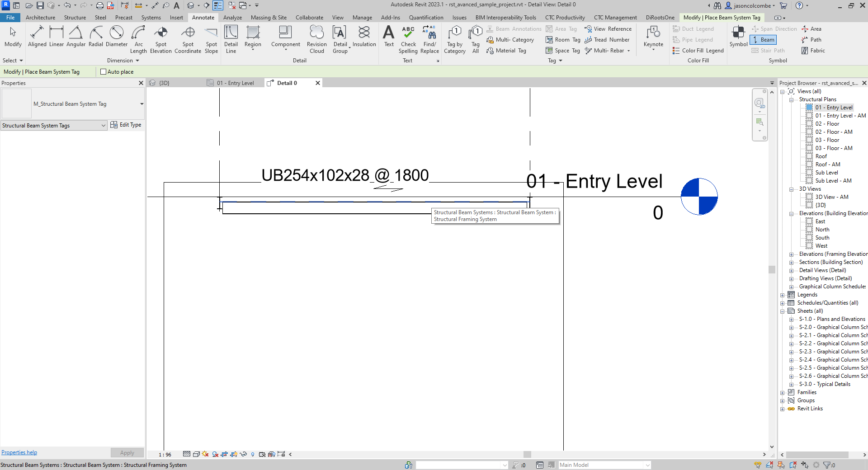Click the Revision Cloud tool
Screen dimensions: 868x470
coord(317,40)
